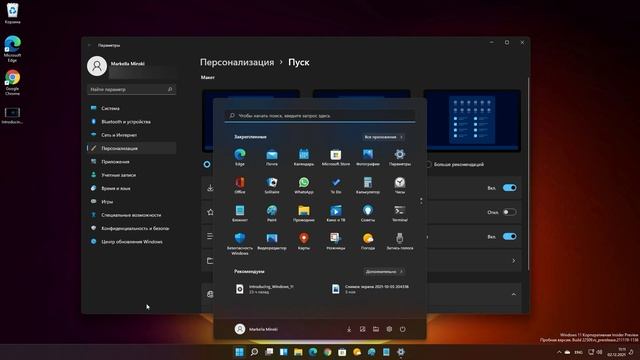The width and height of the screenshot is (640, 360).
Task: Switch off the topmost Вкл. toggle
Action: [x=509, y=188]
